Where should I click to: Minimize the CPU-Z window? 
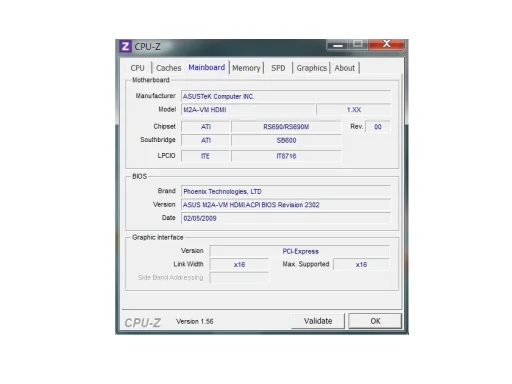pyautogui.click(x=338, y=45)
